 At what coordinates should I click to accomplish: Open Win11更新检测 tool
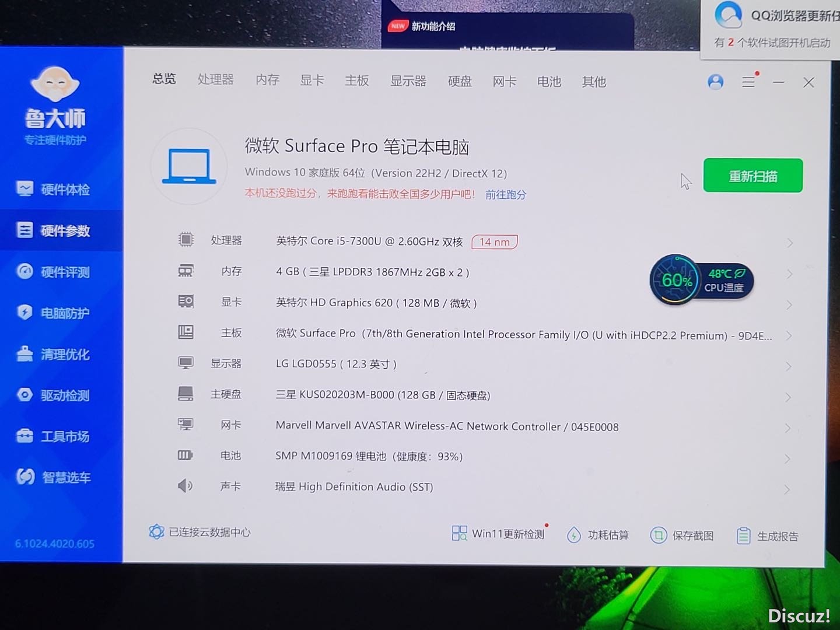499,533
